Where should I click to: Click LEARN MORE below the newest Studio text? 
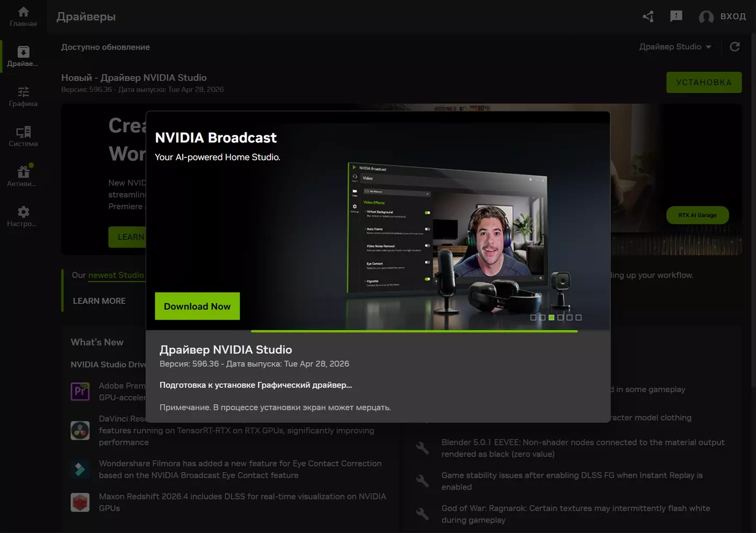coord(99,301)
